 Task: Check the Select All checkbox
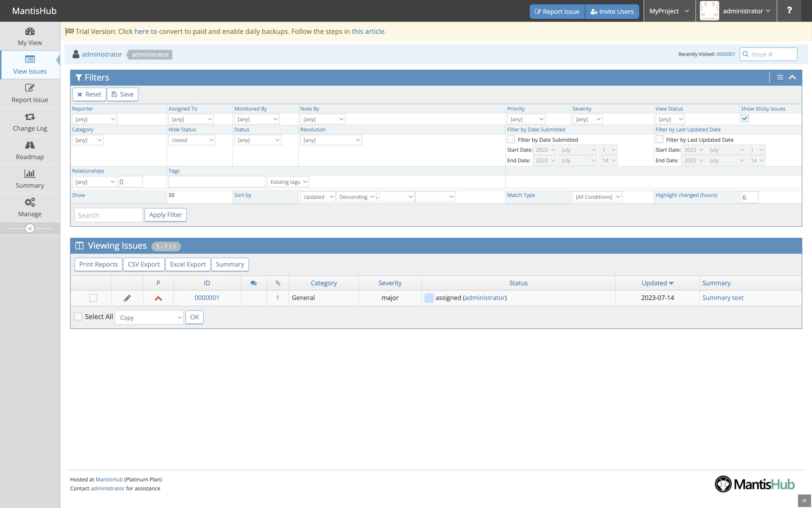tap(78, 316)
